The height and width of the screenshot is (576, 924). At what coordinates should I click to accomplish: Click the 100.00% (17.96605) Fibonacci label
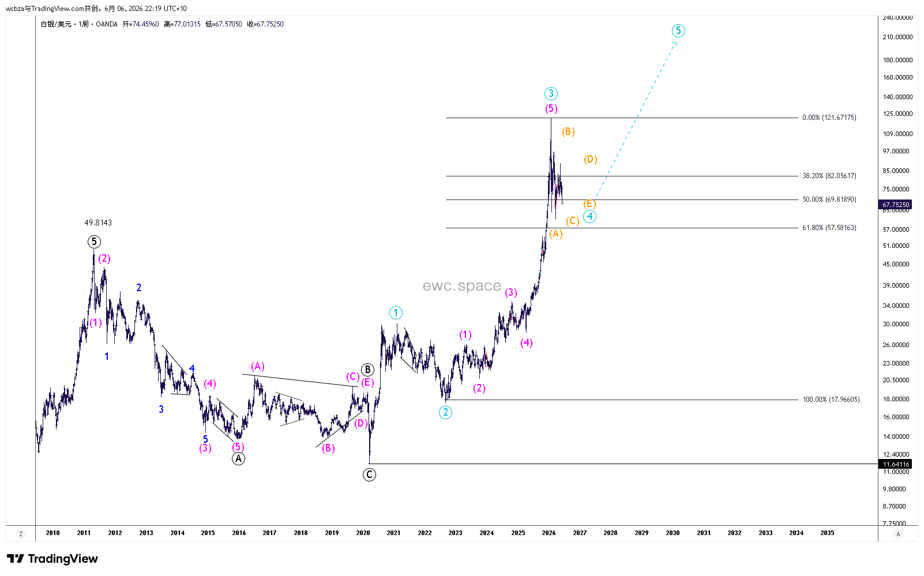[x=831, y=400]
